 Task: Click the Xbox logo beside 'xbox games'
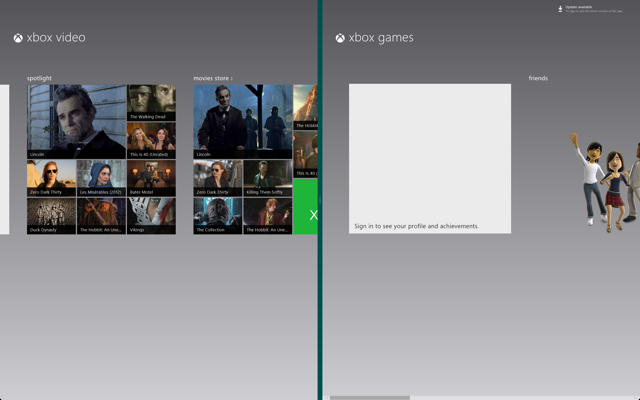[x=340, y=38]
